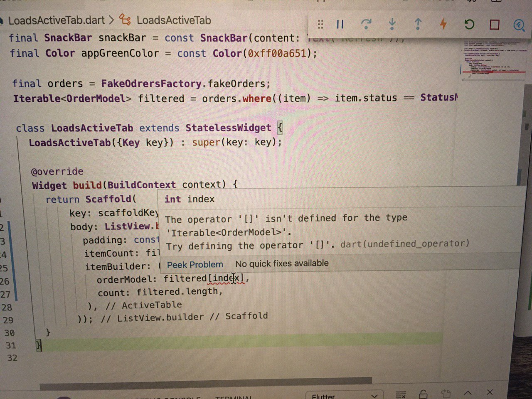Viewport: 532px width, 399px height.
Task: Click 'BuildContext' in the build method
Action: click(142, 185)
